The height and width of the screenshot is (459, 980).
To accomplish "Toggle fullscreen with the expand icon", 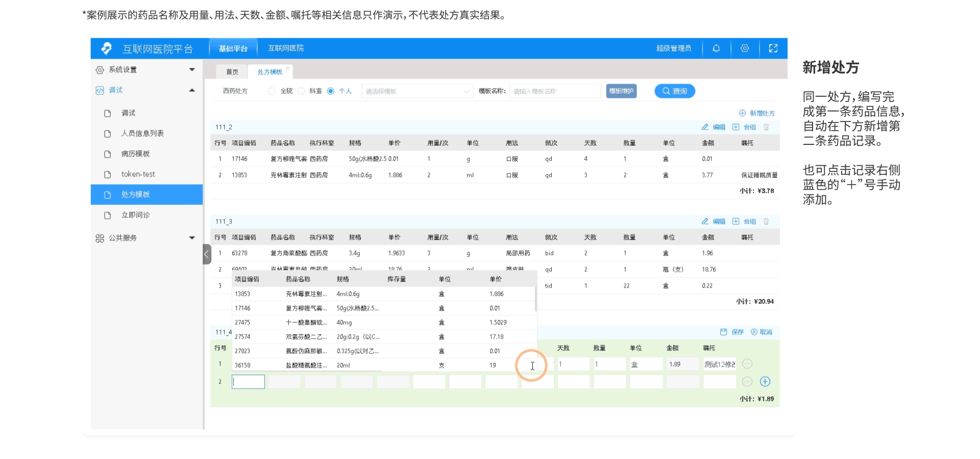I will coord(773,48).
